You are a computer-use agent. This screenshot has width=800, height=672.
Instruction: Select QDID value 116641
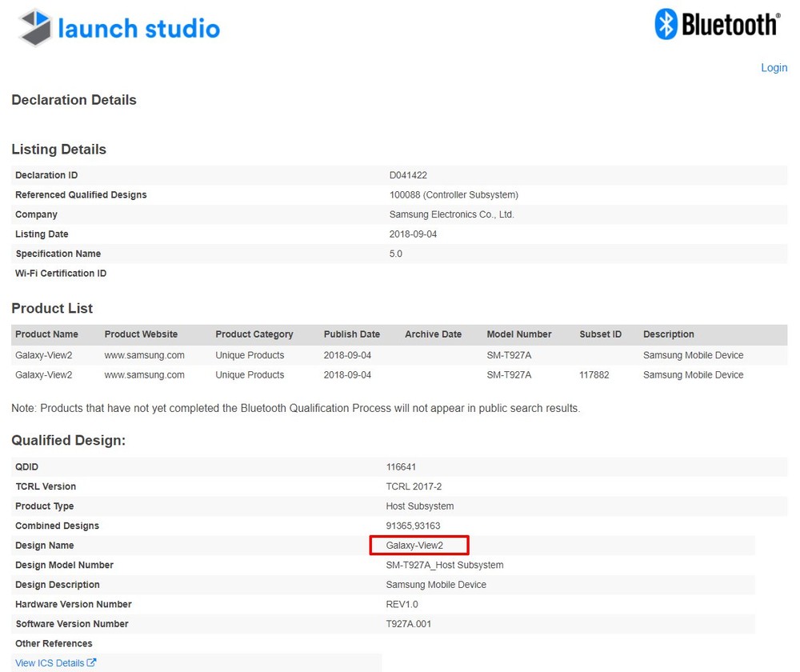coord(401,467)
